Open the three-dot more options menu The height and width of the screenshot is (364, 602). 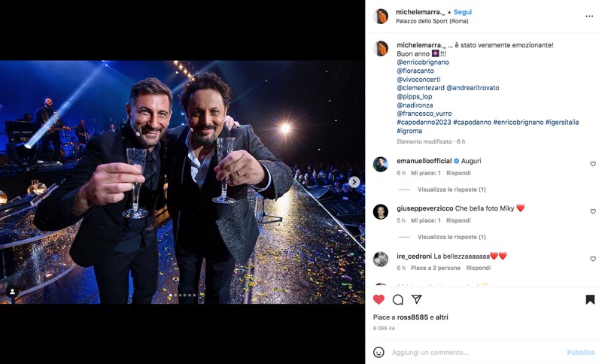click(589, 16)
